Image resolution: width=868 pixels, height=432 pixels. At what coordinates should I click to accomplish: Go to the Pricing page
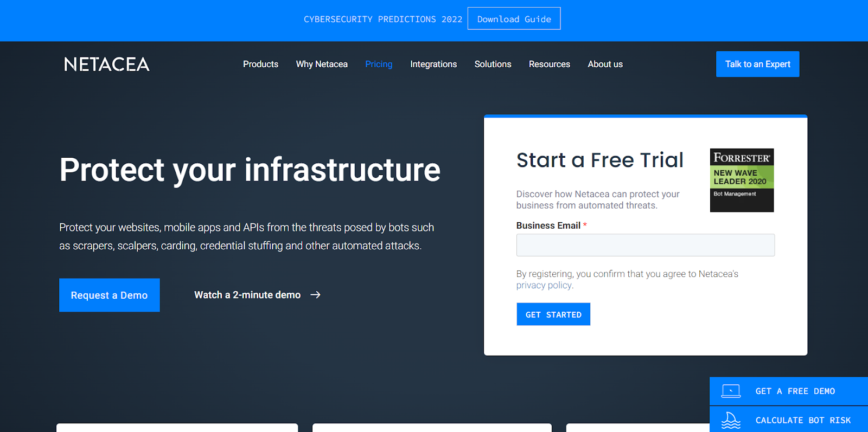click(x=379, y=64)
